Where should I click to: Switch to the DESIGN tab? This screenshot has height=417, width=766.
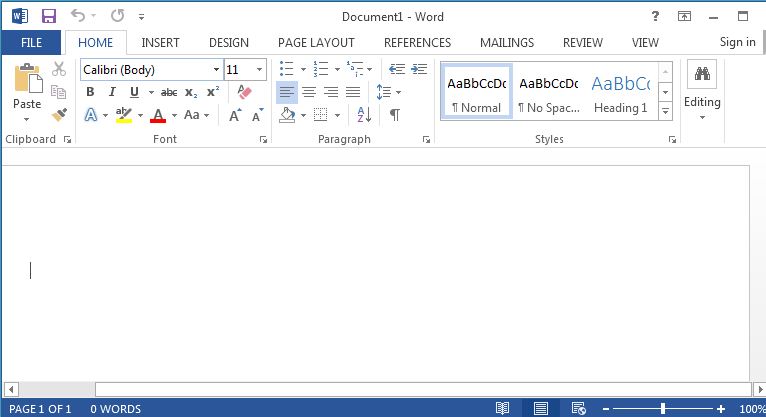(x=229, y=42)
